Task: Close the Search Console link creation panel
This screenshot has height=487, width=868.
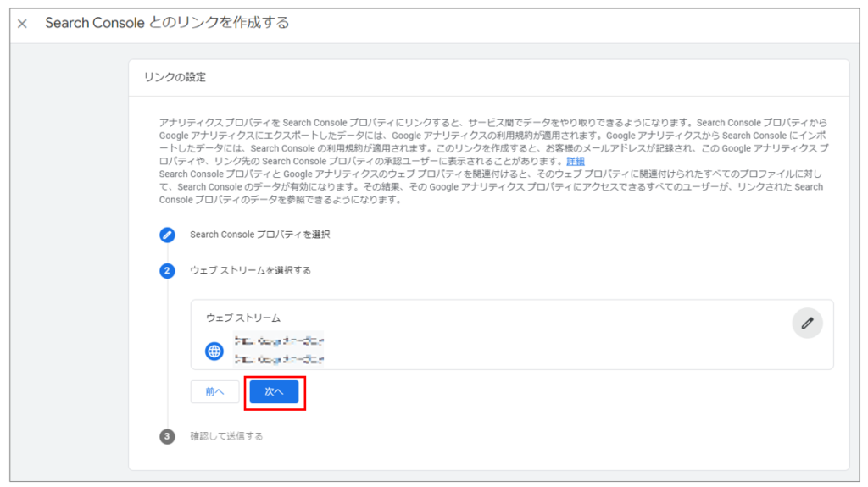Action: (22, 24)
